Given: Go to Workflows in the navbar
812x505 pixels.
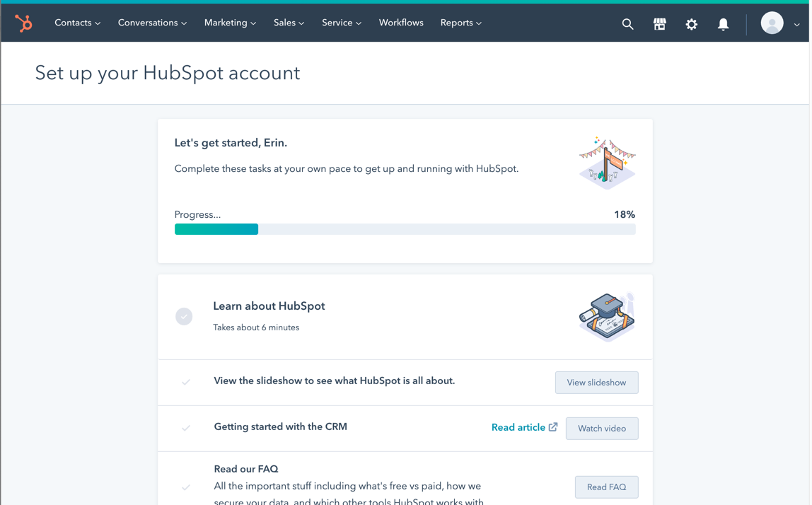Looking at the screenshot, I should click(x=401, y=23).
